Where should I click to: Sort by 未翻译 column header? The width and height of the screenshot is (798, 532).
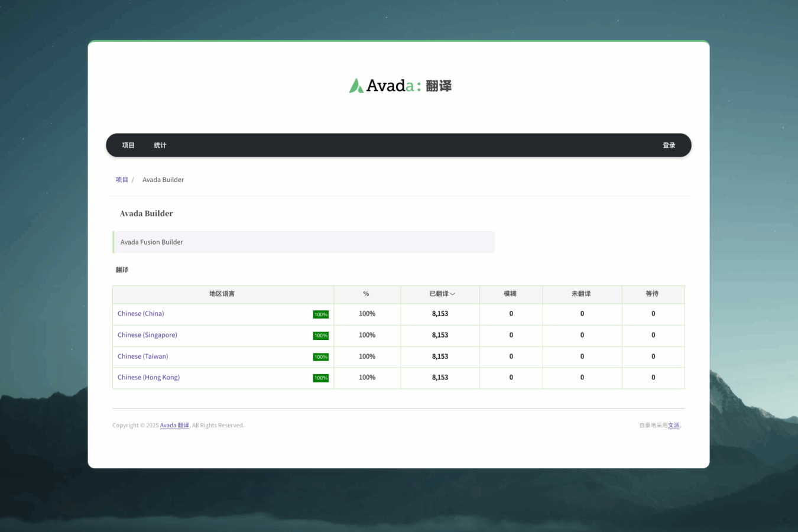(x=581, y=294)
